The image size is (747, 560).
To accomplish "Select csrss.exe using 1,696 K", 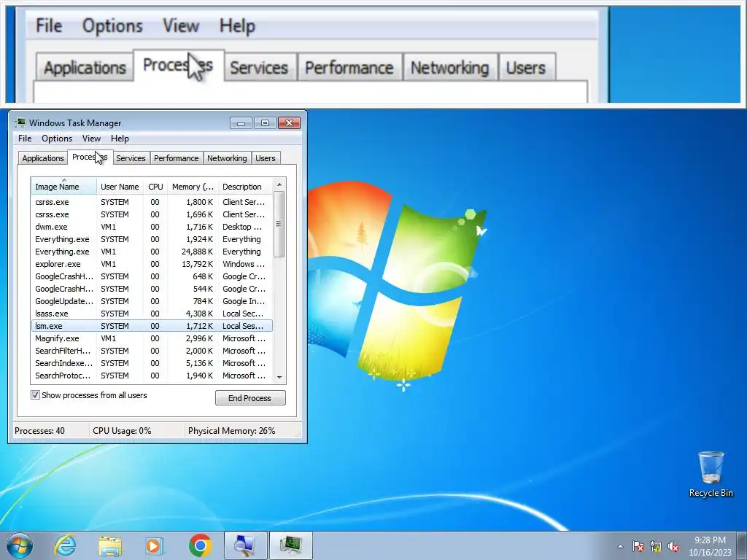I will 152,214.
